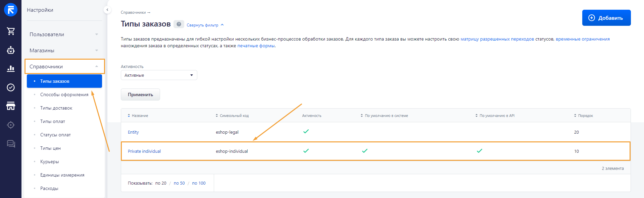Expand the Магазины menu section
644x198 pixels.
pyautogui.click(x=64, y=51)
